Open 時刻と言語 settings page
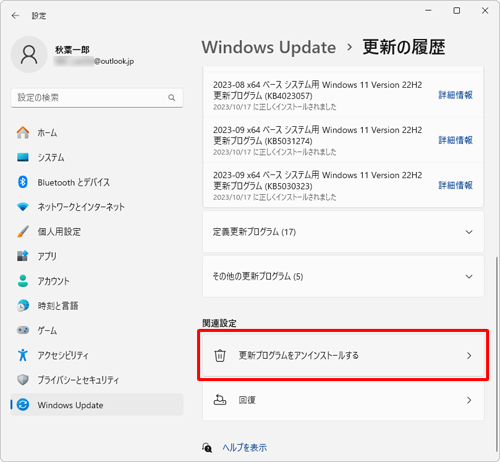 [97, 305]
